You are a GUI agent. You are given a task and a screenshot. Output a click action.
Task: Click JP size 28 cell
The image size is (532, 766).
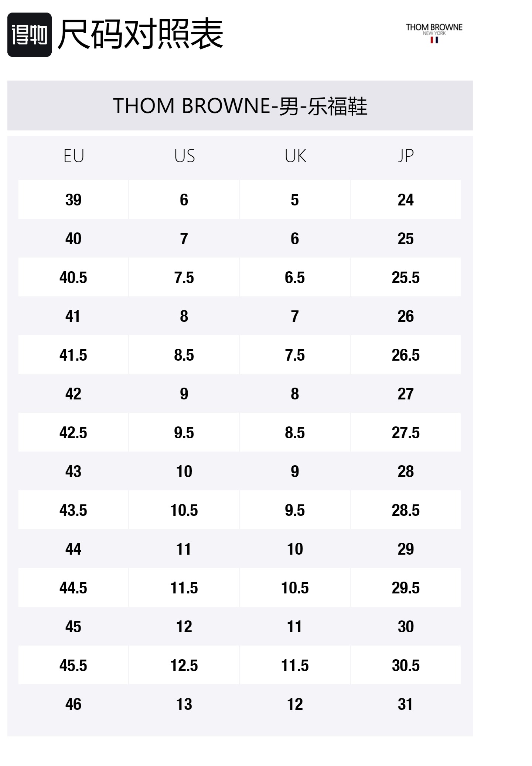[x=406, y=471]
